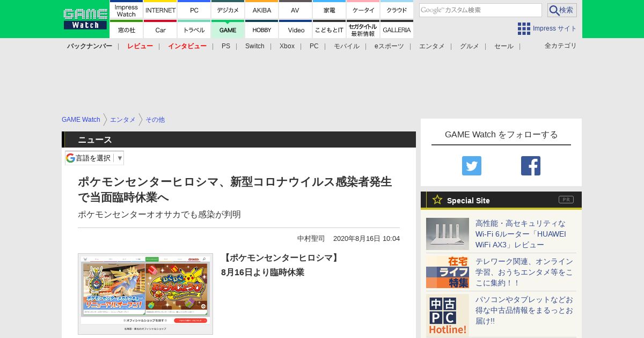Image resolution: width=644 pixels, height=338 pixels.
Task: Open AV Watch tab
Action: pyautogui.click(x=295, y=10)
